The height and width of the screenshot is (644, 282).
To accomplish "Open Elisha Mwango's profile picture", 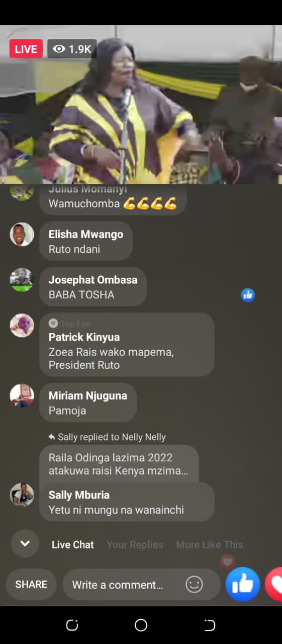I will (x=22, y=234).
